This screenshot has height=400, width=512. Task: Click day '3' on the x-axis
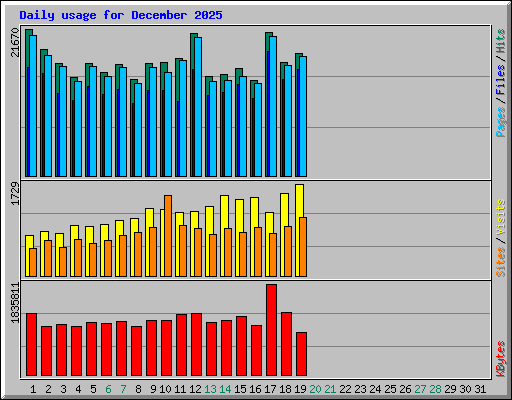(x=63, y=389)
